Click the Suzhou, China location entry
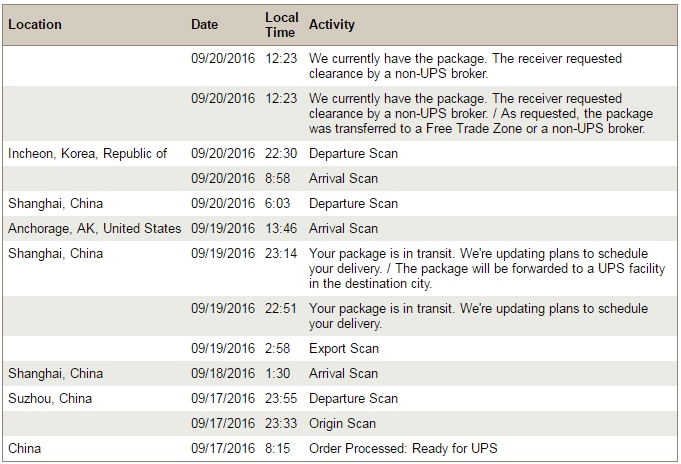Viewport: 681px width, 464px height. [x=50, y=399]
